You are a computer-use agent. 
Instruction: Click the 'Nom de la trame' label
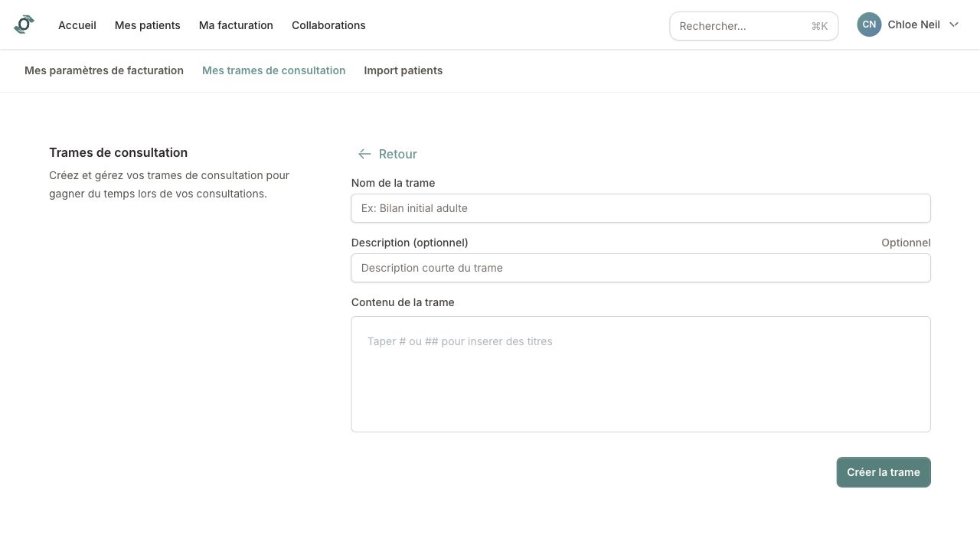click(x=394, y=183)
